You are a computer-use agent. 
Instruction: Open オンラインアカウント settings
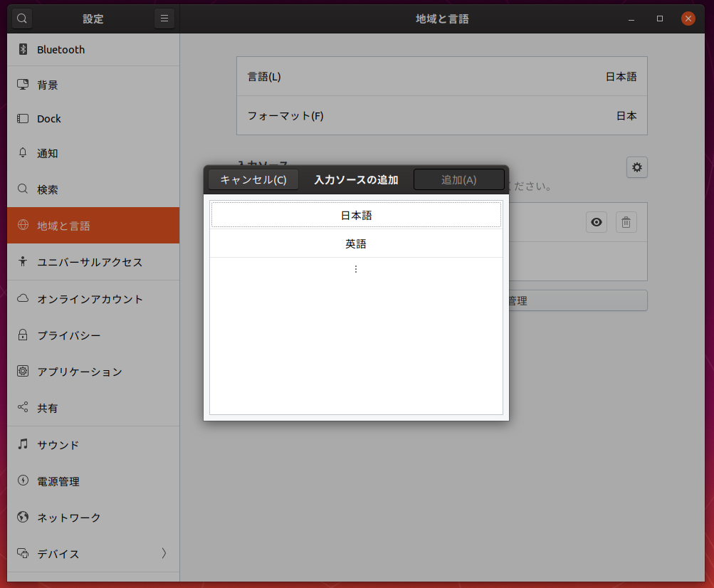click(93, 299)
